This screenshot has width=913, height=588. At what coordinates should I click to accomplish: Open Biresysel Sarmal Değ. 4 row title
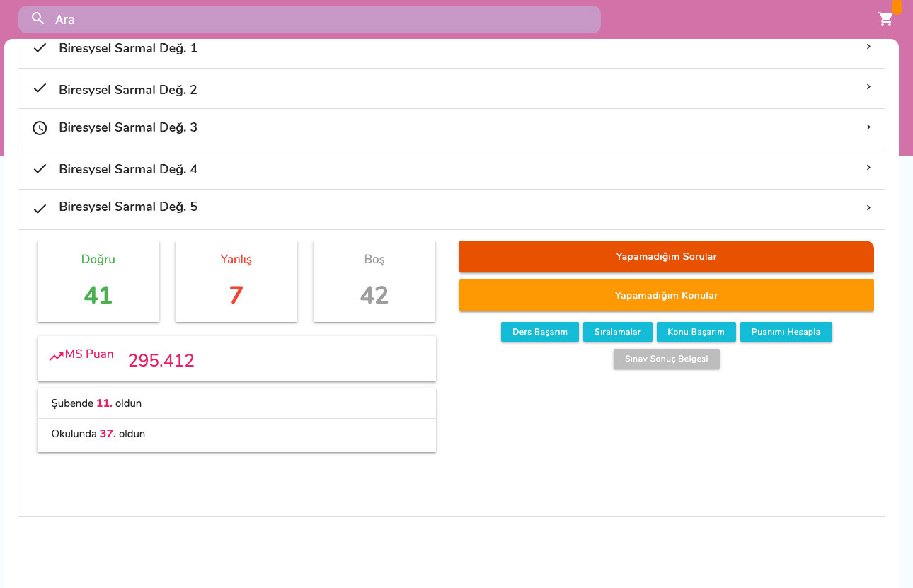[x=128, y=169]
